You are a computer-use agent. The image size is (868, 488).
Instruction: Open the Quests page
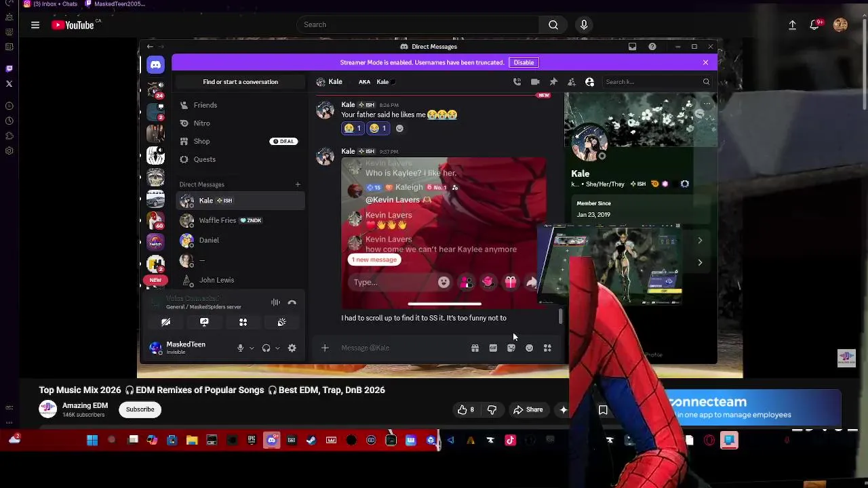point(240,159)
